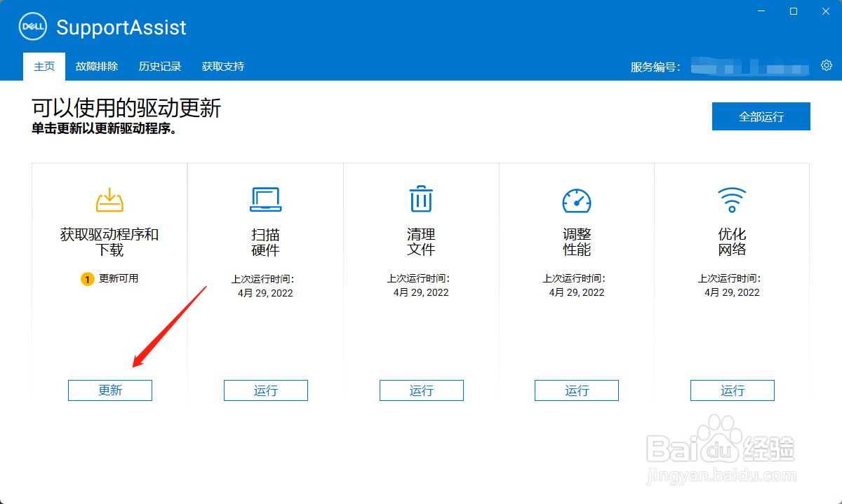Run the 扫描硬件 task
The width and height of the screenshot is (842, 504).
[266, 390]
